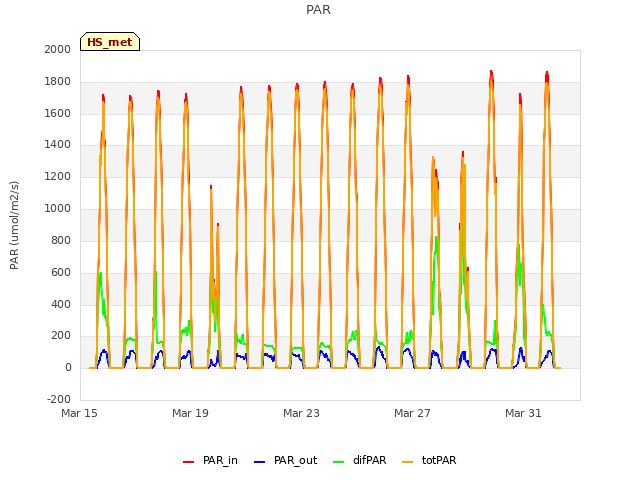The height and width of the screenshot is (480, 640).
Task: Click the 800 y-axis tick label
Action: coord(61,240)
